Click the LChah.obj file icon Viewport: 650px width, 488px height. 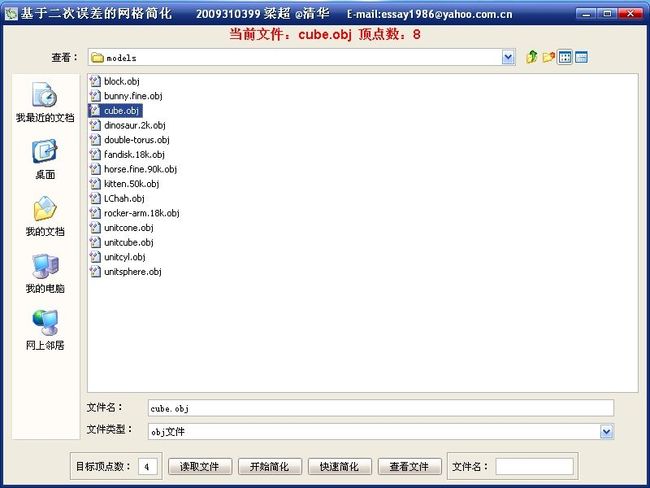click(x=95, y=198)
